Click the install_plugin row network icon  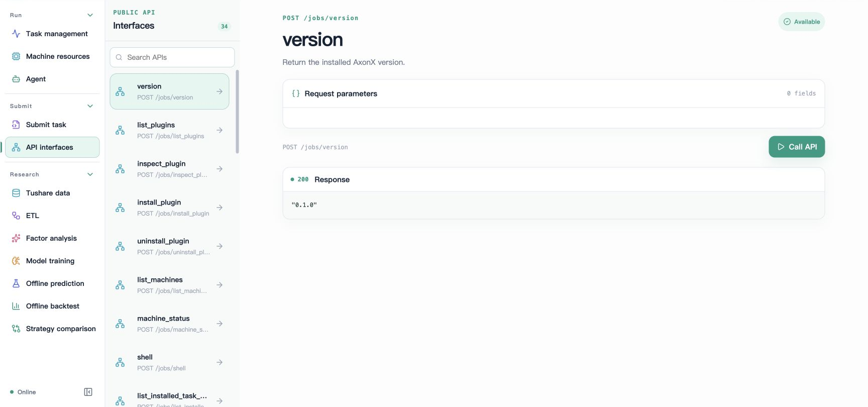click(x=120, y=208)
